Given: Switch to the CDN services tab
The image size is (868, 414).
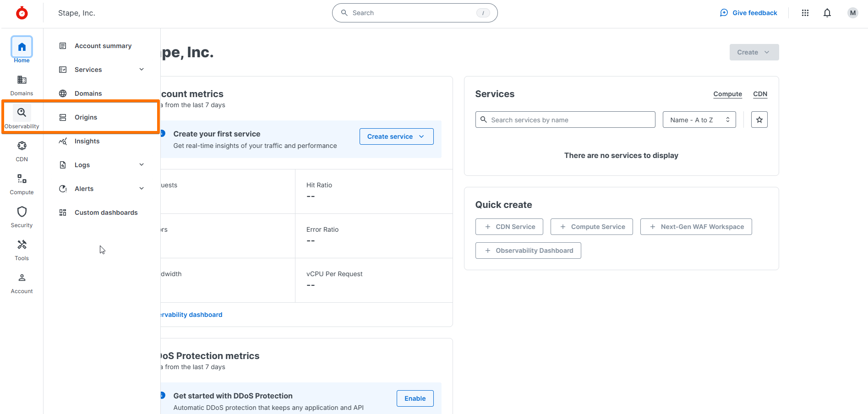Looking at the screenshot, I should pos(760,94).
